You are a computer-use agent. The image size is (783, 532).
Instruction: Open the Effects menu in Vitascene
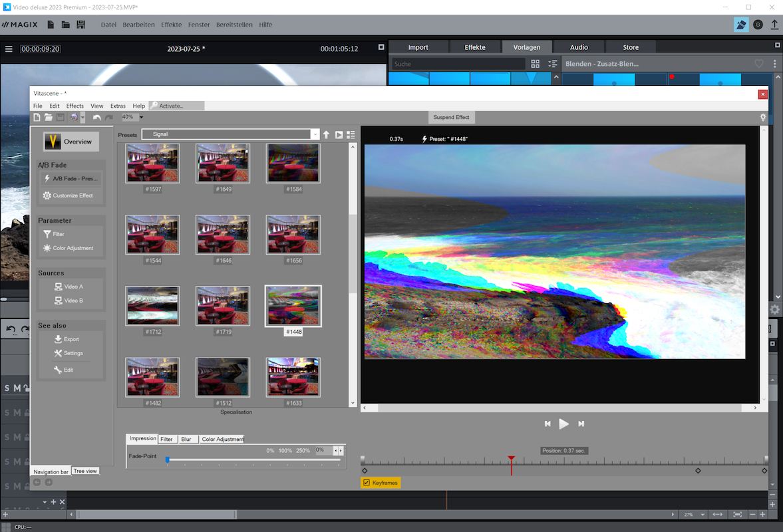(x=75, y=106)
